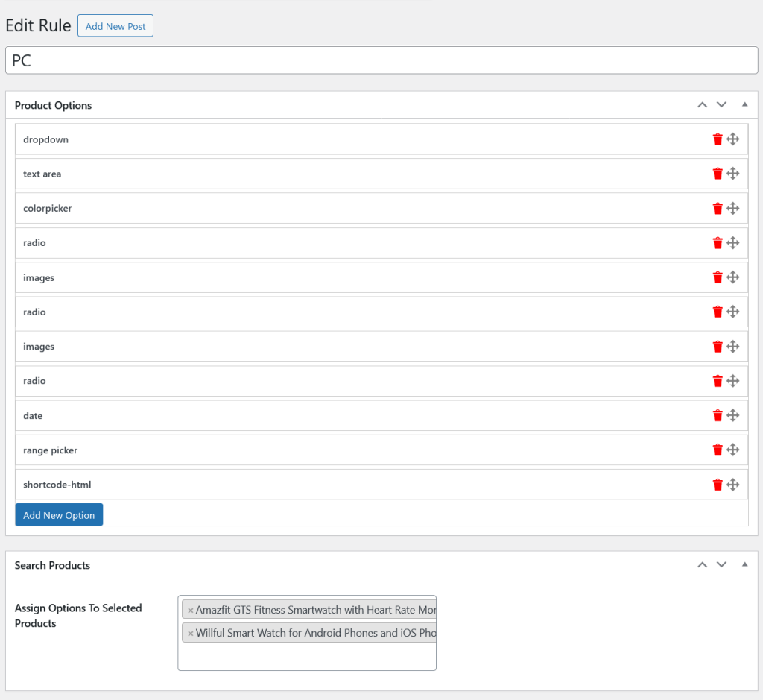Viewport: 763px width, 700px height.
Task: Click trash icon for shortcode-html option
Action: [718, 485]
